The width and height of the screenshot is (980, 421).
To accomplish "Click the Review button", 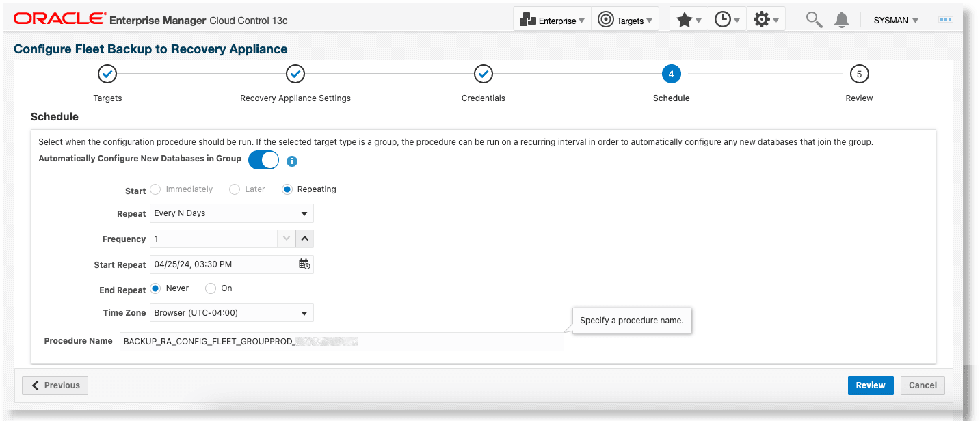I will pyautogui.click(x=870, y=385).
